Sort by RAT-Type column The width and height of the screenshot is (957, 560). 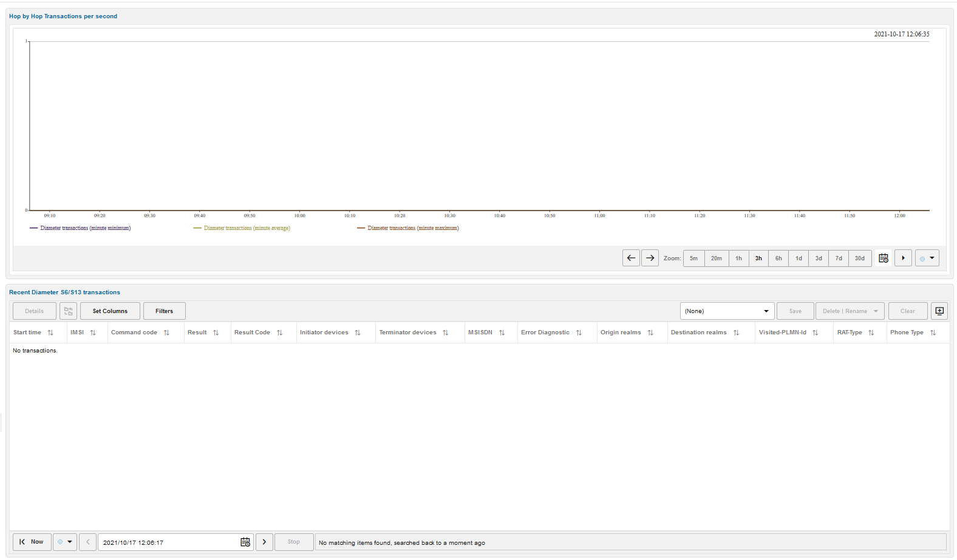pyautogui.click(x=871, y=332)
